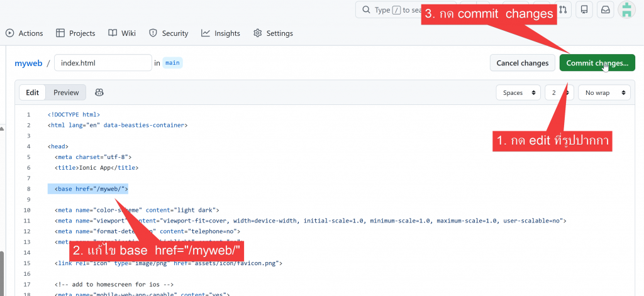Expand the No wrap line mode dropdown
This screenshot has height=296, width=644.
[604, 92]
